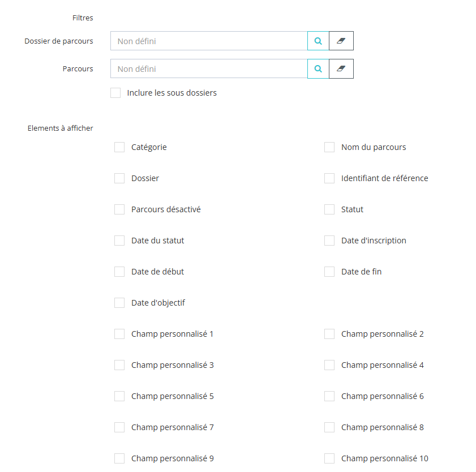This screenshot has width=476, height=472.
Task: Check Date de fin checkbox
Action: point(329,272)
